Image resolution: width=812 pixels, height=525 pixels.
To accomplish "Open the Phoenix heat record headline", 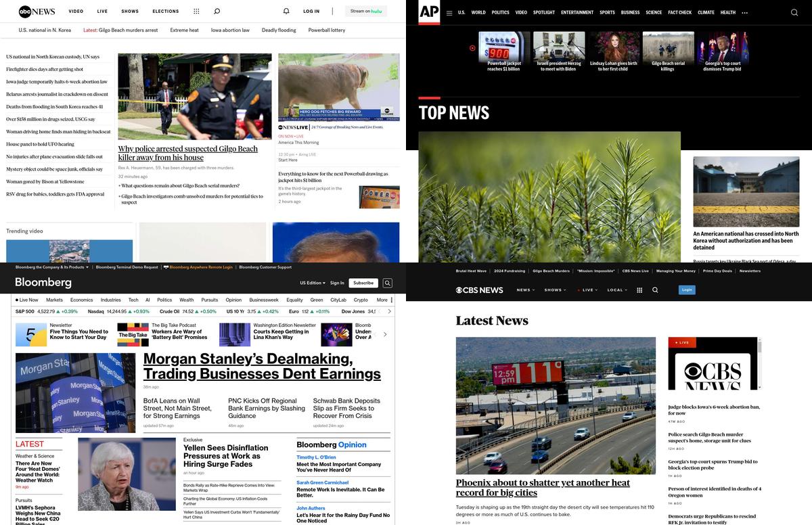I will point(542,487).
